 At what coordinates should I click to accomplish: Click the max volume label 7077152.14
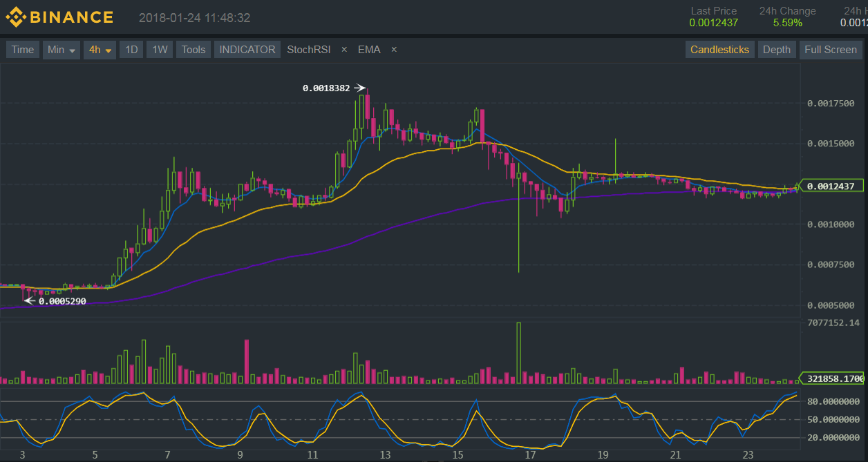click(833, 323)
